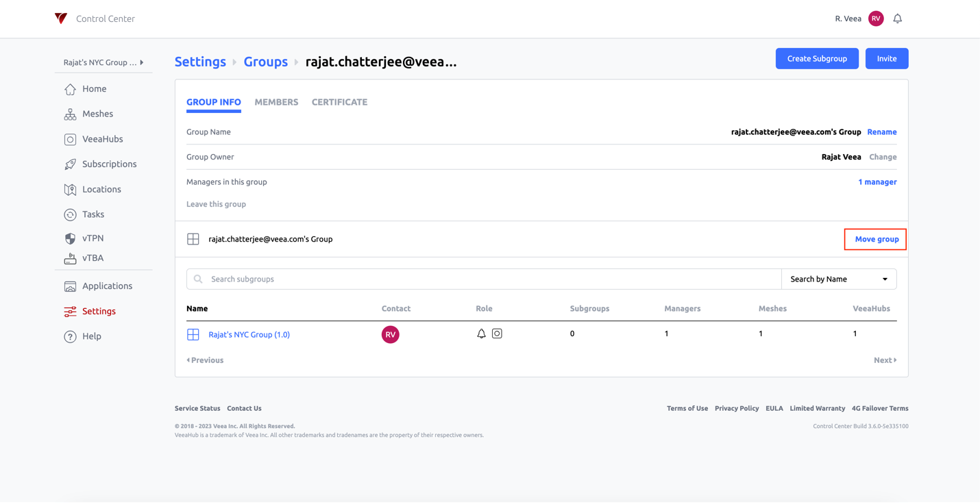980x504 pixels.
Task: Open Contact Us footer link
Action: [244, 408]
